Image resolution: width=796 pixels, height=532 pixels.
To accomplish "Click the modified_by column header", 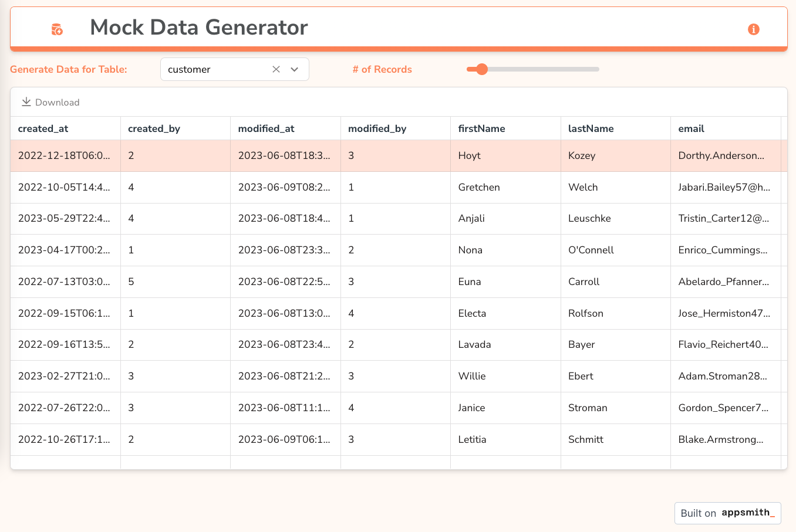I will (377, 128).
